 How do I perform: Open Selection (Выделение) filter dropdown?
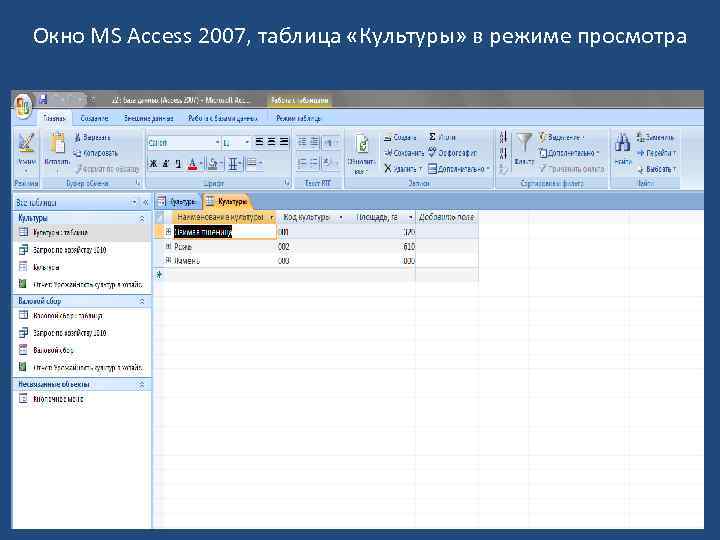pos(562,137)
